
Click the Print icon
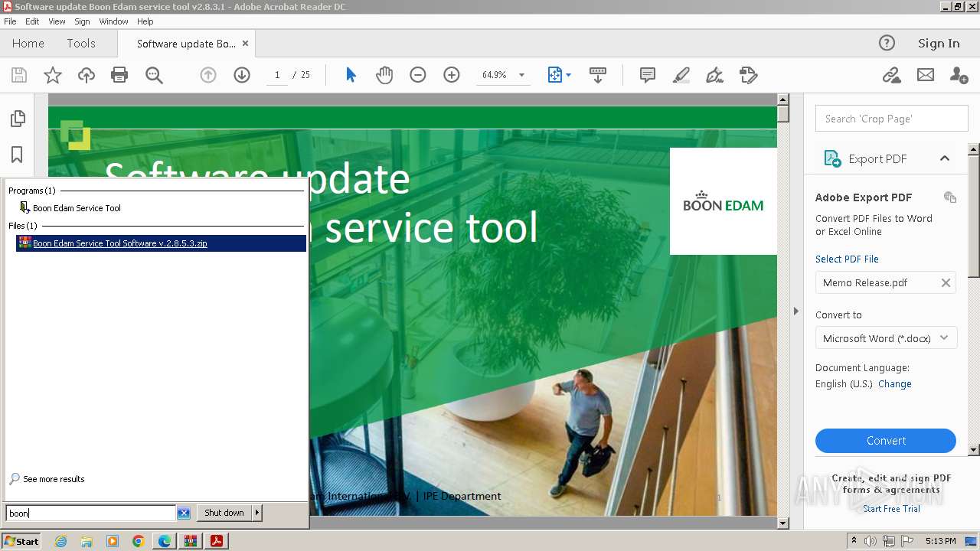119,75
